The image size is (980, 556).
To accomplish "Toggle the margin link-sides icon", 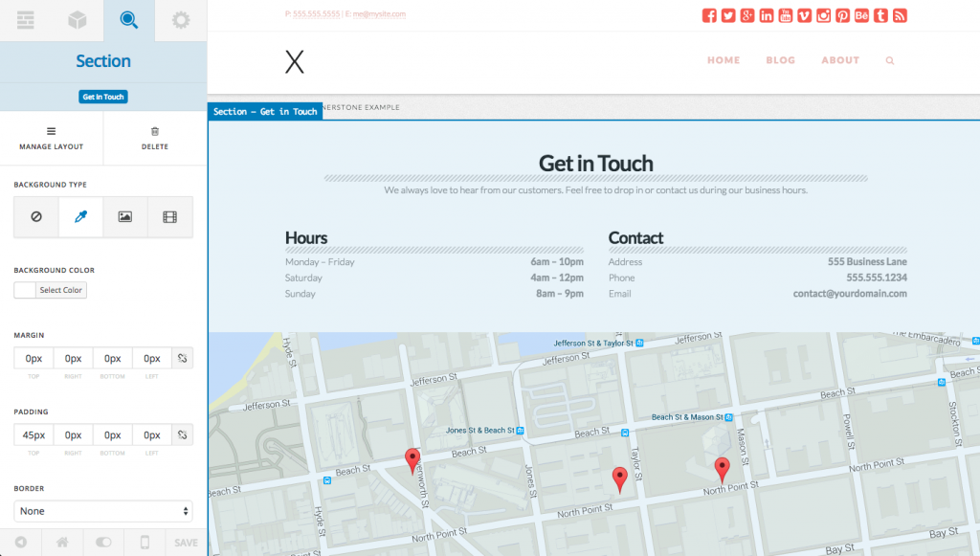I will (182, 358).
